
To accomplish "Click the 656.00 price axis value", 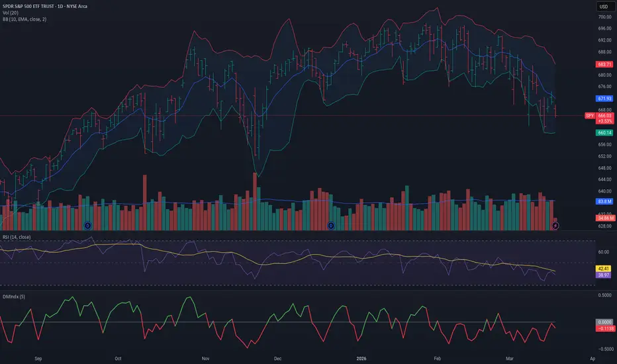I will click(x=604, y=144).
